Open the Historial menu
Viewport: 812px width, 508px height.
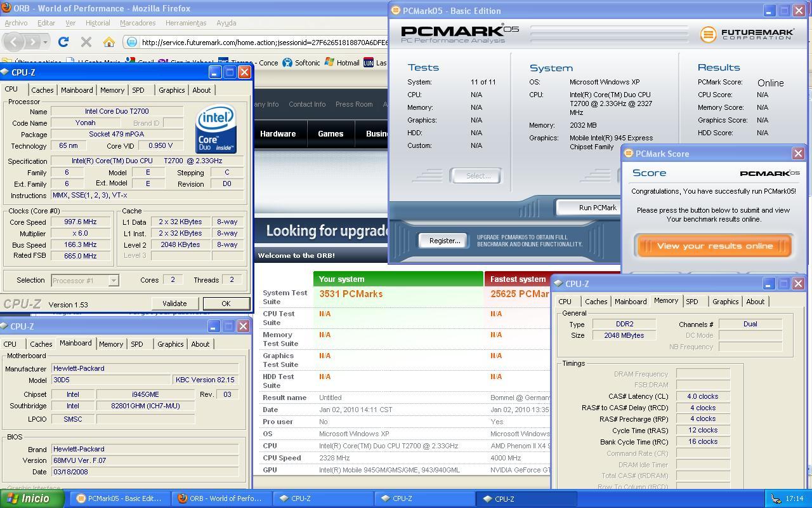click(98, 23)
